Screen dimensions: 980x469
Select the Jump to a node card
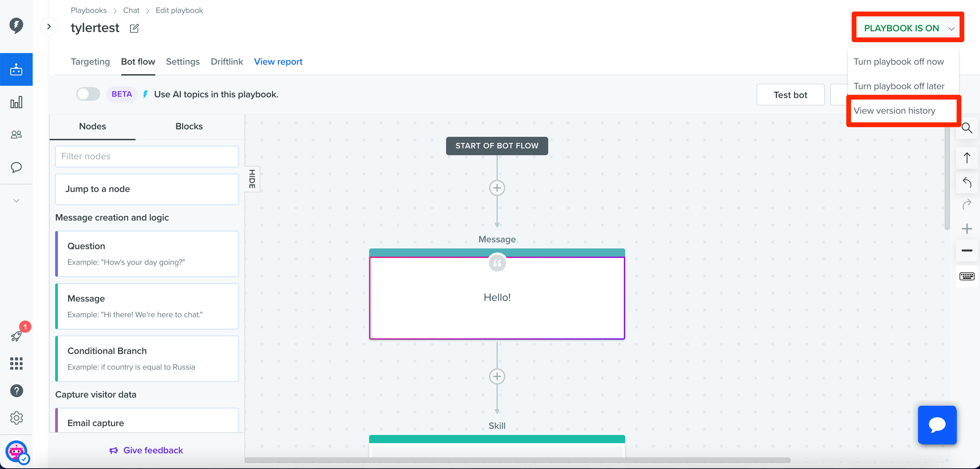147,189
